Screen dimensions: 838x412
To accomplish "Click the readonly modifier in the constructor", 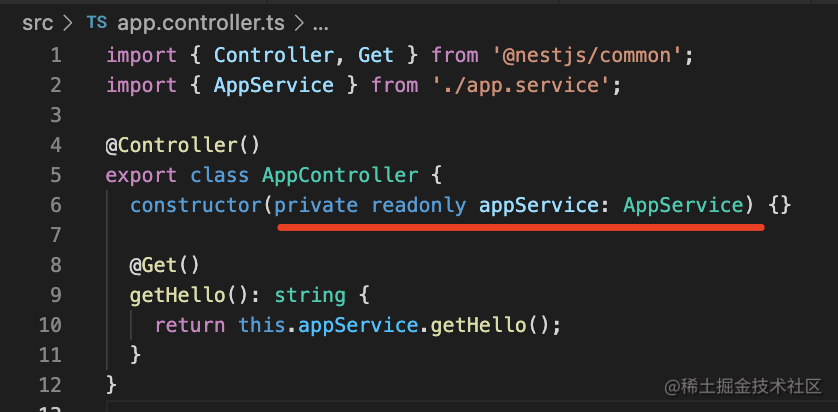I will tap(419, 205).
